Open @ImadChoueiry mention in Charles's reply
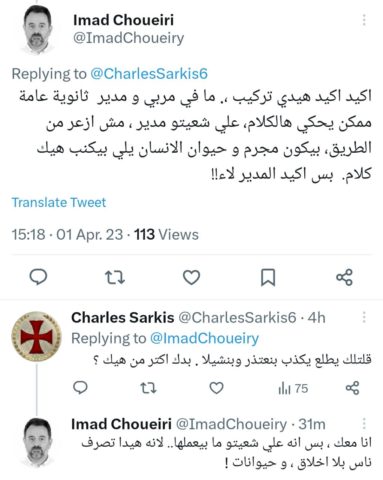383x480 pixels. click(204, 338)
